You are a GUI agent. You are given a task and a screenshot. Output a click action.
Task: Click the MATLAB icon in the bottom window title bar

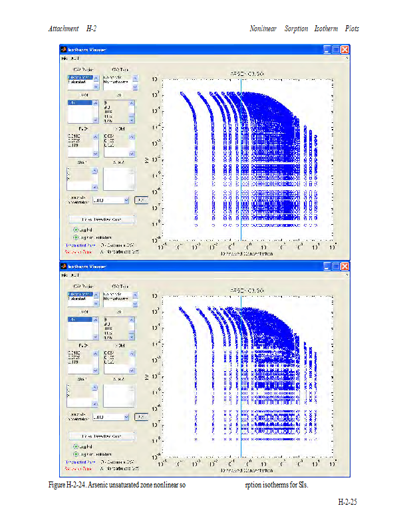coord(65,266)
